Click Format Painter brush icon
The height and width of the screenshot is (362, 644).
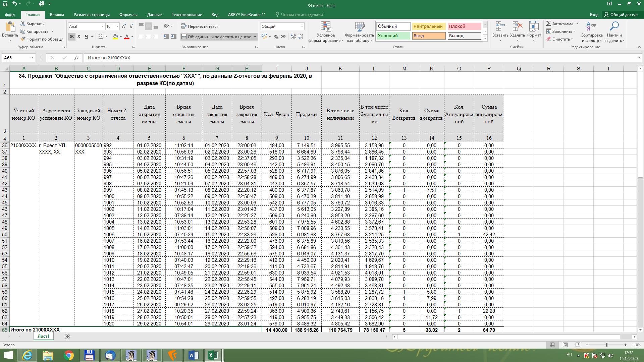(23, 39)
